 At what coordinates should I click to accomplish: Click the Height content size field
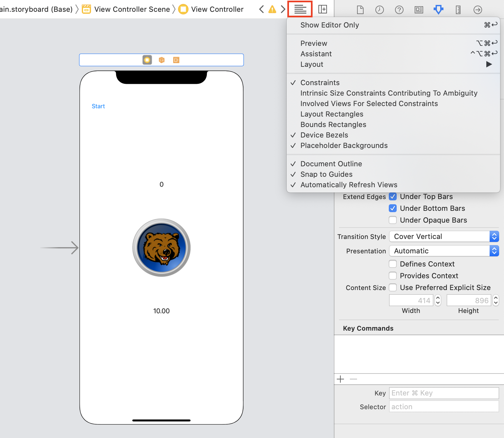469,300
